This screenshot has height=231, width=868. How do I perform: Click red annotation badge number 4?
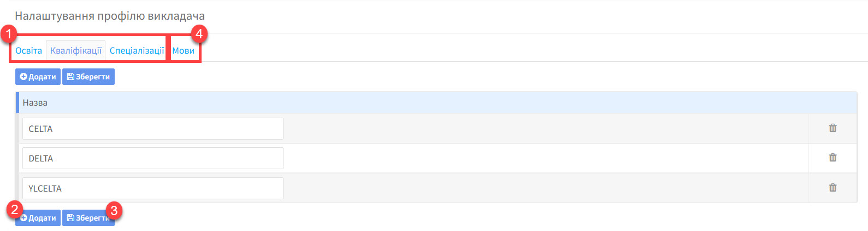199,34
